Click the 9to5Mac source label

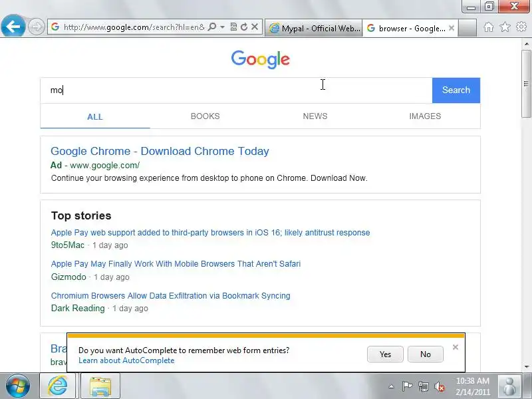pos(68,245)
